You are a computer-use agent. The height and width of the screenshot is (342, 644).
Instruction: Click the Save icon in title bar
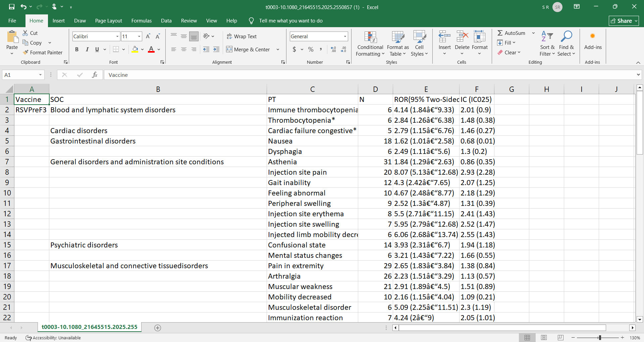pyautogui.click(x=12, y=7)
